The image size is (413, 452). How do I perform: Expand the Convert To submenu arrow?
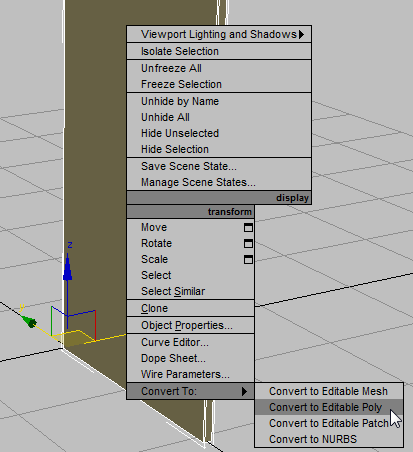[244, 391]
